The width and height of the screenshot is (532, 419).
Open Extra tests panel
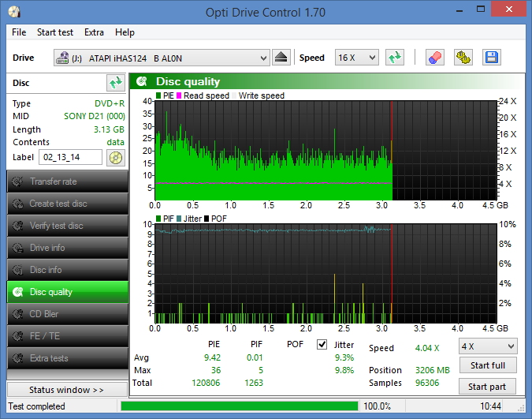pos(68,358)
